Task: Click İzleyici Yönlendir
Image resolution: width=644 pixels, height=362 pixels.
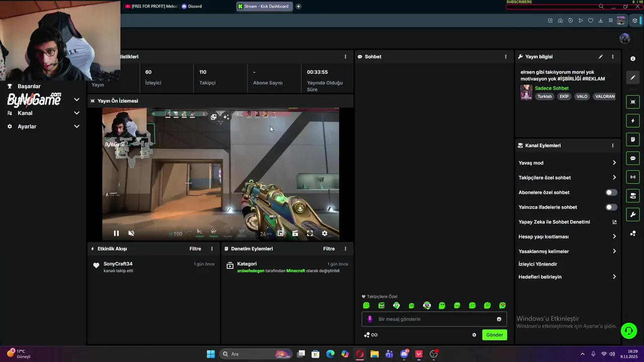Action: [x=538, y=264]
